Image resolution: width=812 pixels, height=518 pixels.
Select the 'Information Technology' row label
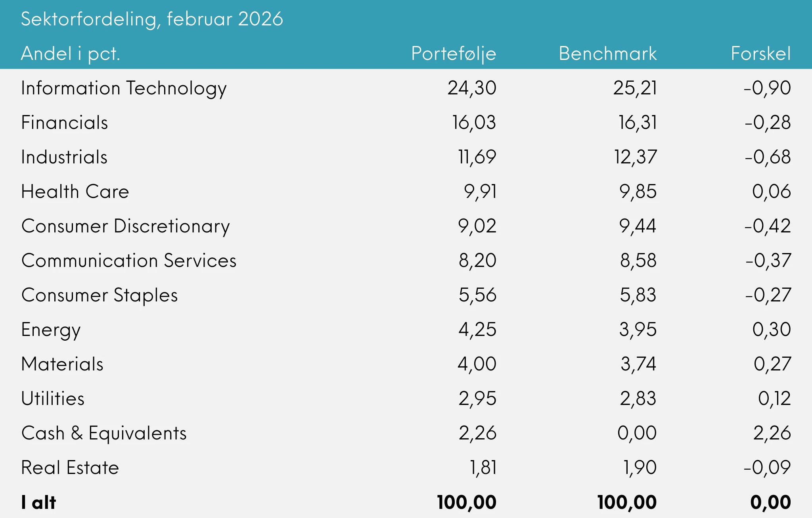point(124,88)
